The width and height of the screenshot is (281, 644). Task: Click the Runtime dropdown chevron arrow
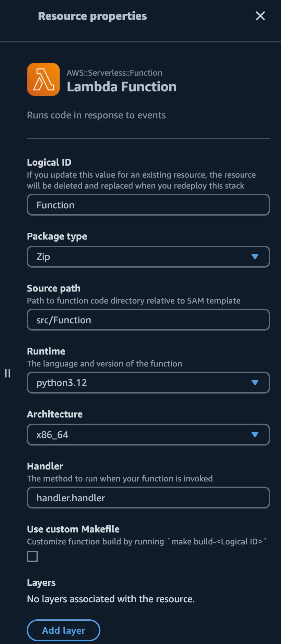[x=255, y=383]
